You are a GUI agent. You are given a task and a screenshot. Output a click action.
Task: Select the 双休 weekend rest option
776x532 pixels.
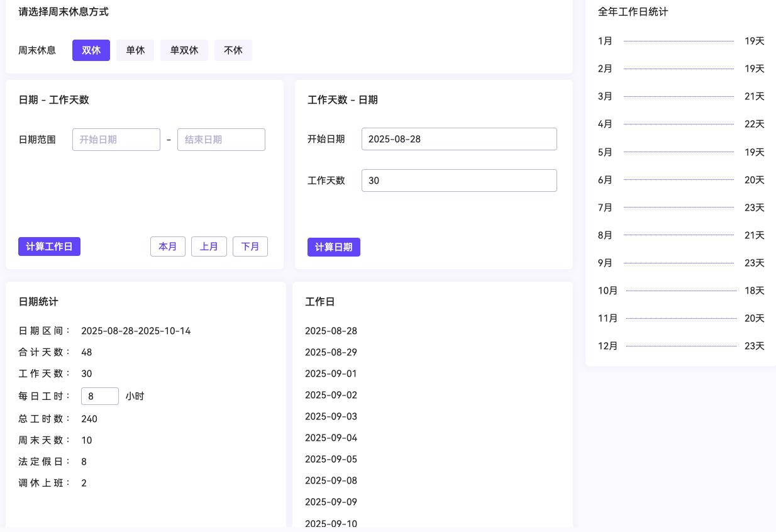tap(91, 50)
